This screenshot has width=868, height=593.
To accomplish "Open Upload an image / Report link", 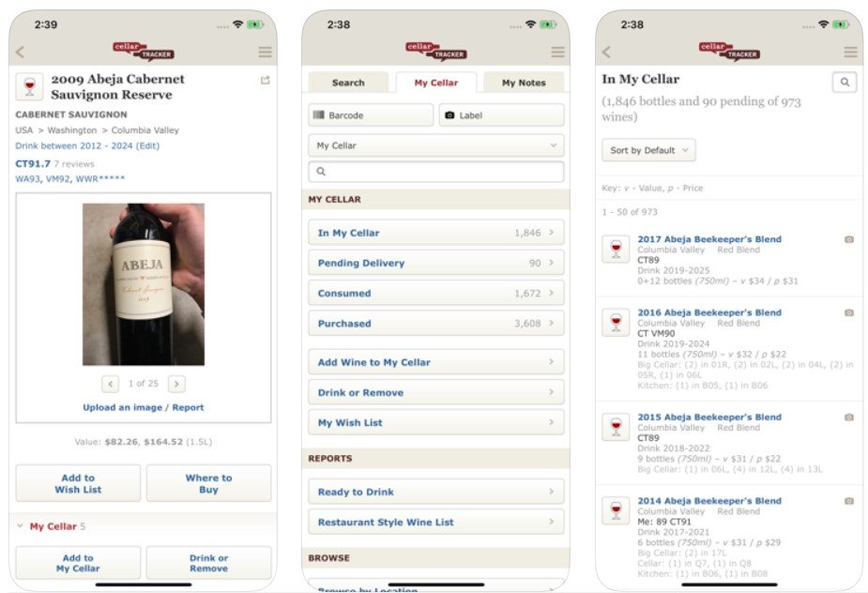I will point(144,407).
